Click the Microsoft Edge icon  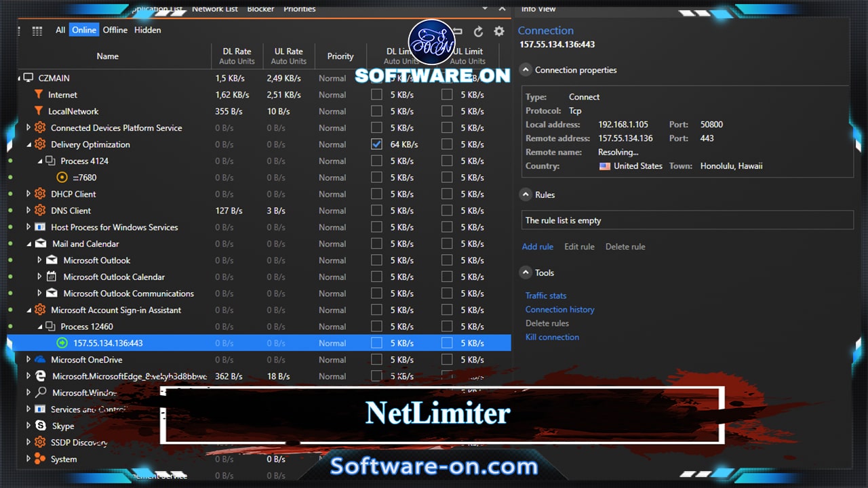coord(41,376)
